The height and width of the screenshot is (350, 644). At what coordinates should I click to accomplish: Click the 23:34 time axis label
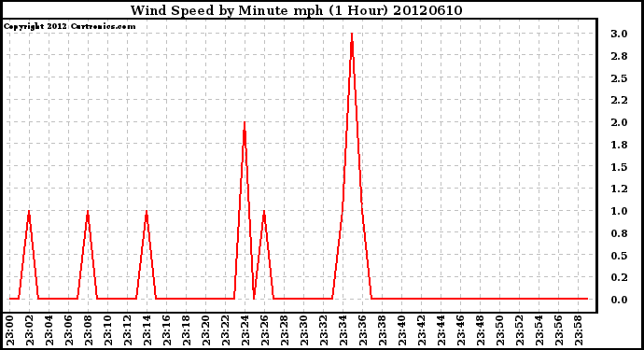tap(343, 330)
